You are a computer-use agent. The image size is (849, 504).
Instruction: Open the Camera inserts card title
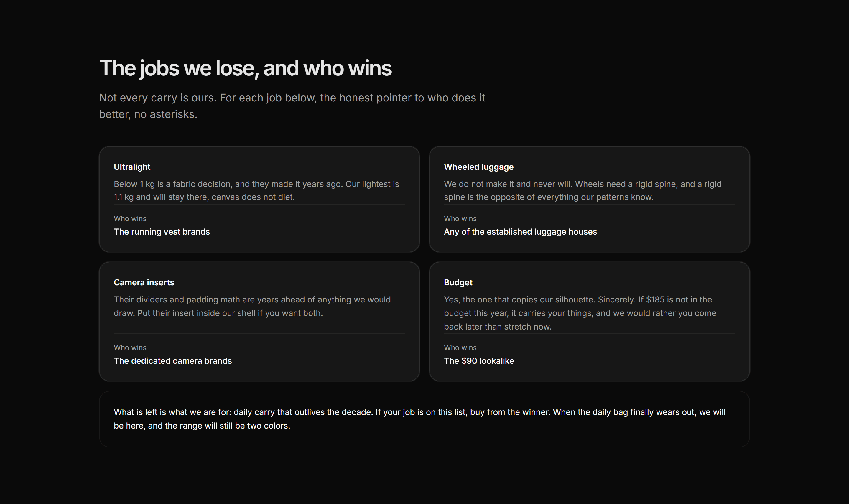(x=144, y=282)
